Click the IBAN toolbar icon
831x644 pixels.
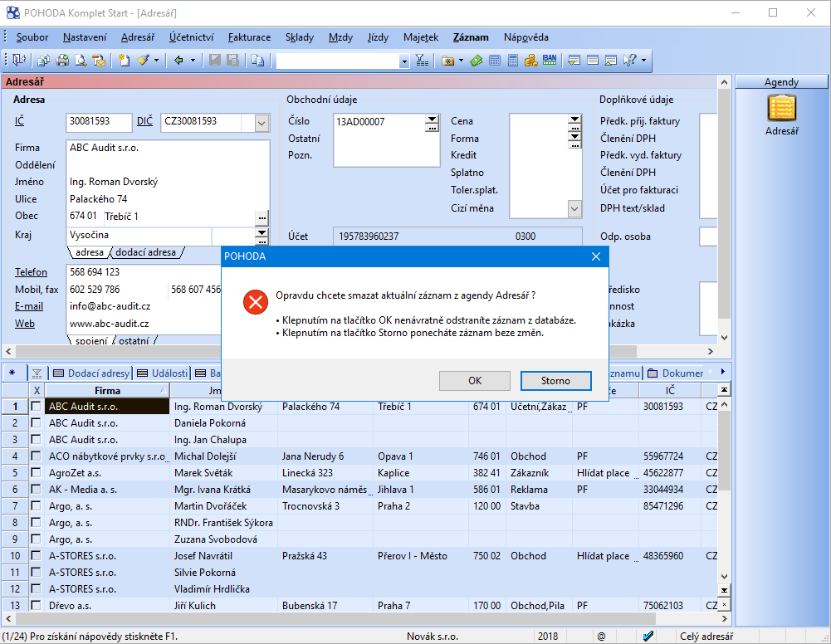(550, 60)
